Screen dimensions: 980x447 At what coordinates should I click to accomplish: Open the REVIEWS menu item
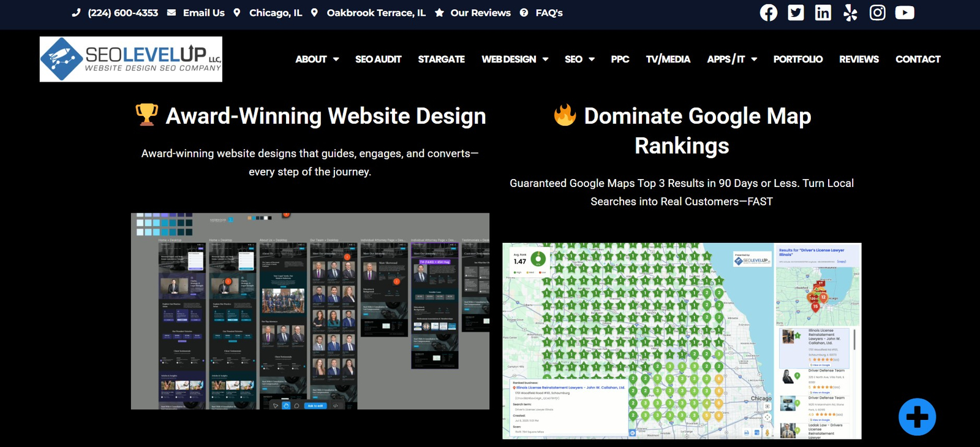859,59
